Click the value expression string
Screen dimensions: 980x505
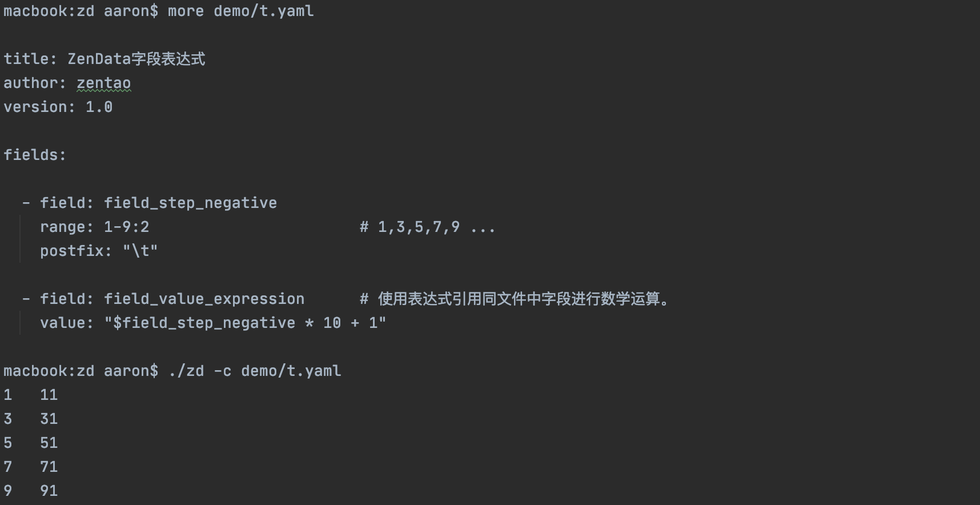pos(245,323)
